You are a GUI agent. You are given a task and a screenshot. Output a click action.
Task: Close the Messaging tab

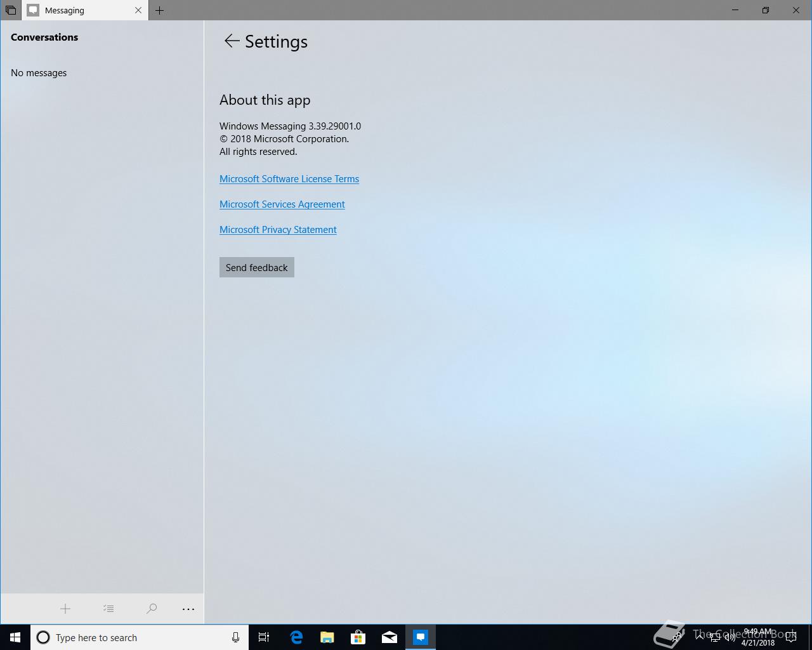pyautogui.click(x=138, y=10)
